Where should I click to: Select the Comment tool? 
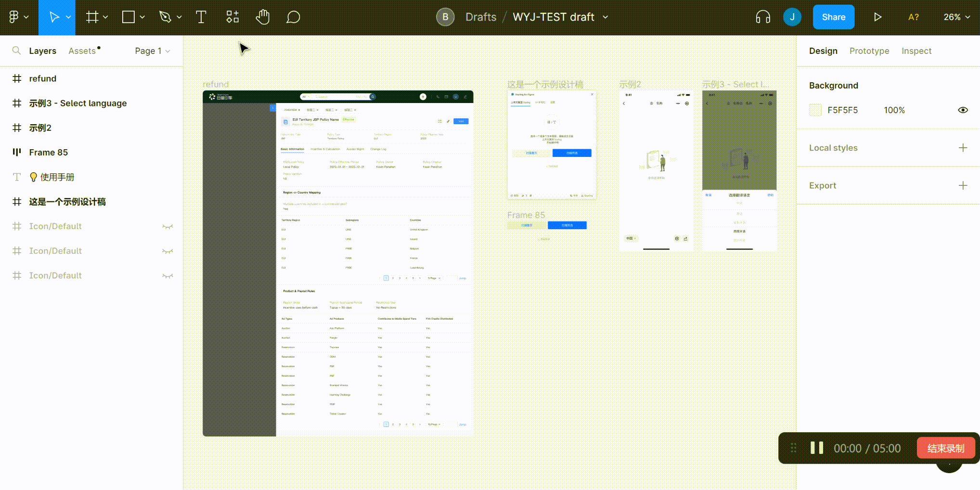point(293,17)
